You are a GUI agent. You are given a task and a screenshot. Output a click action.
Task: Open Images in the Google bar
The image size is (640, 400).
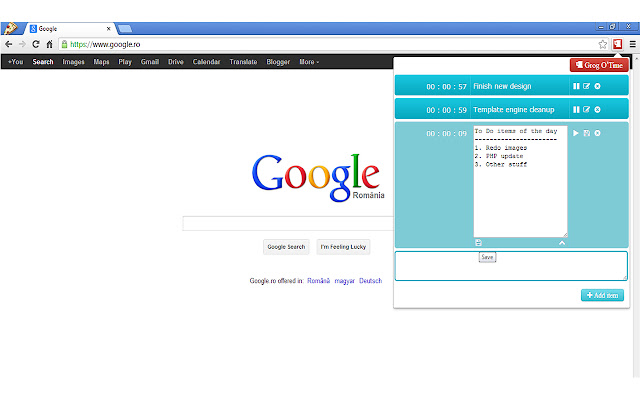73,62
